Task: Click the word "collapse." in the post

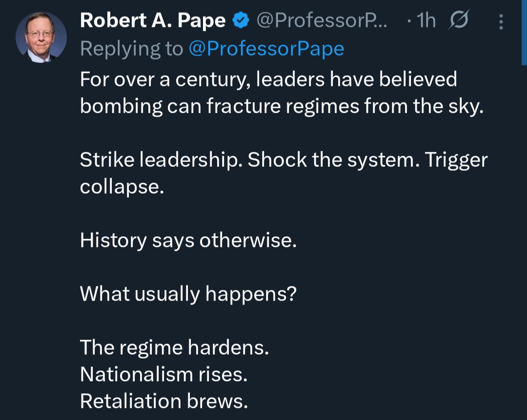Action: pos(122,187)
